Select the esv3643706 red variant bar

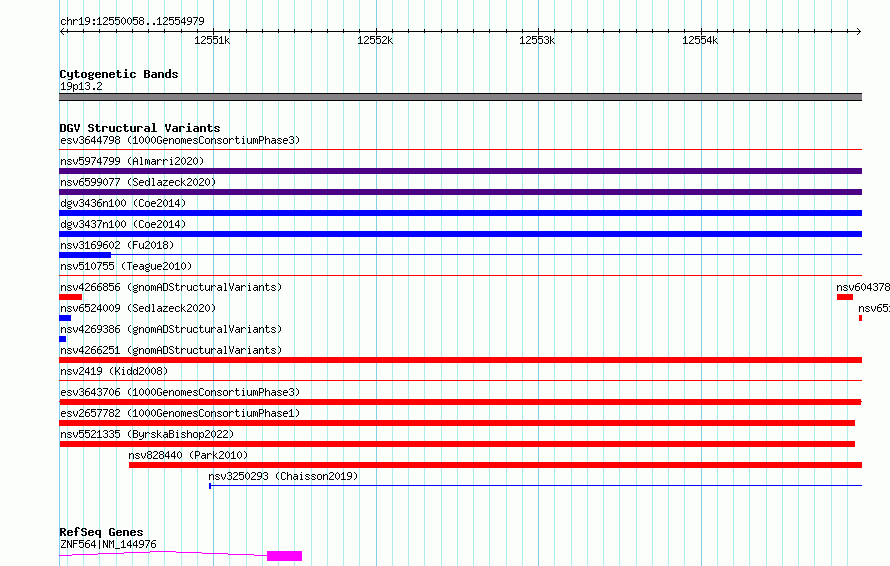coord(460,402)
